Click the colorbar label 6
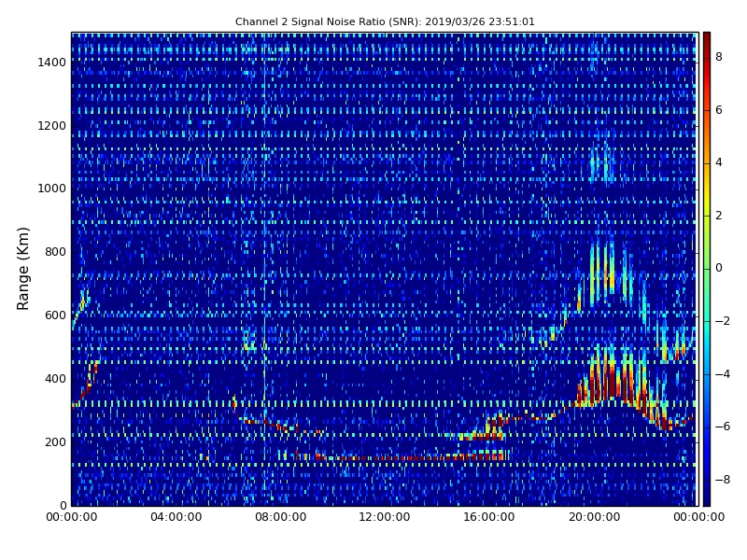This screenshot has height=560, width=747. (719, 110)
